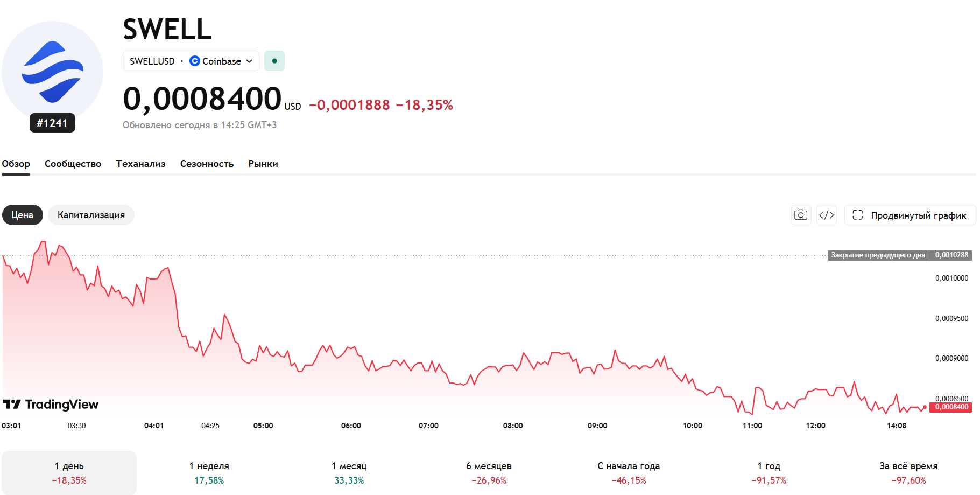Click the green market status dot
Image resolution: width=980 pixels, height=495 pixels.
tap(274, 61)
